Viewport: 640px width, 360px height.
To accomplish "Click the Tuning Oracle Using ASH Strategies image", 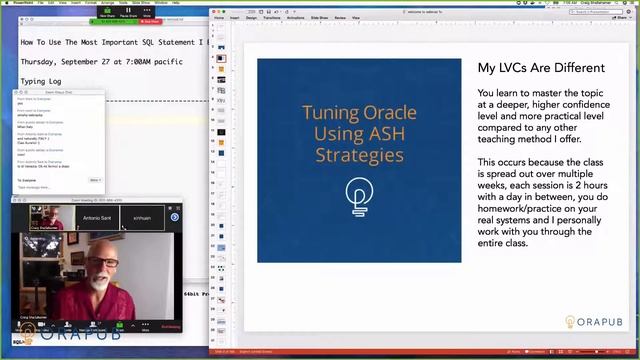I will point(359,160).
